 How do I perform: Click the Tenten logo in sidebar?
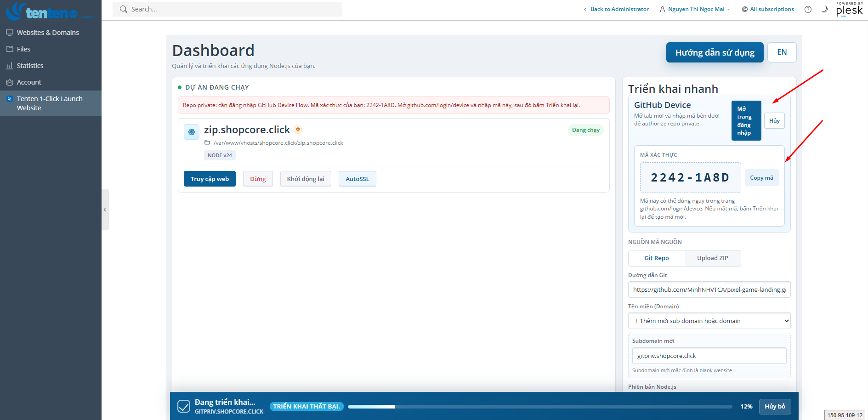(50, 11)
